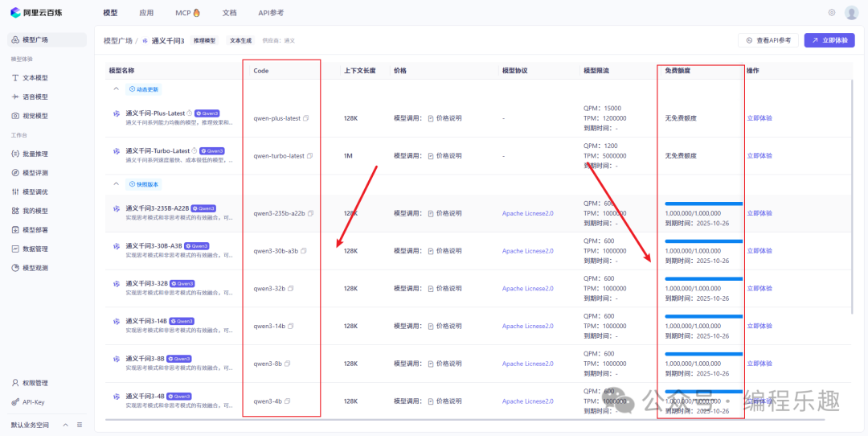This screenshot has width=868, height=436.
Task: Select 视觉模型 in the sidebar
Action: point(47,116)
